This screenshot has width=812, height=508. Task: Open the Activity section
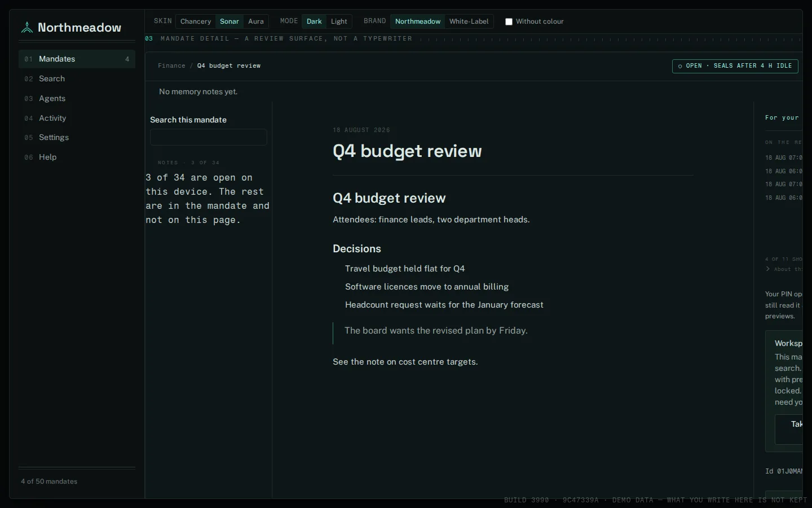(x=77, y=118)
